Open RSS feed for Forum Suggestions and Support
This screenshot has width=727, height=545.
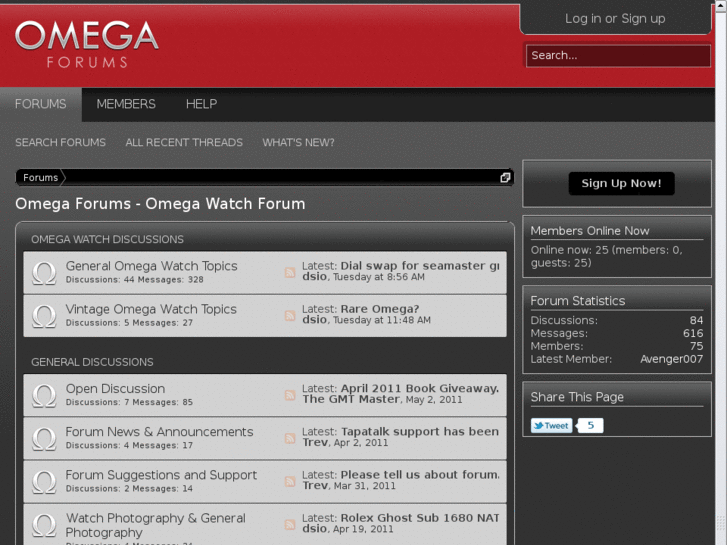(290, 481)
